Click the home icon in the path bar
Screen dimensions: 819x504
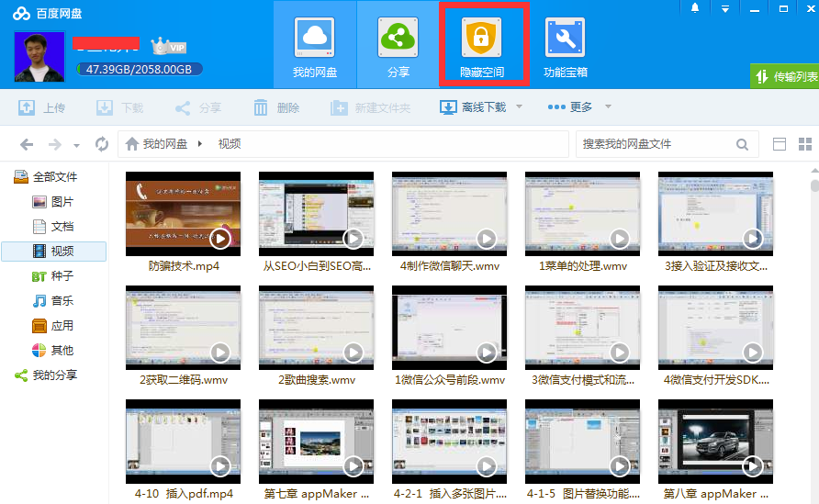pyautogui.click(x=132, y=143)
